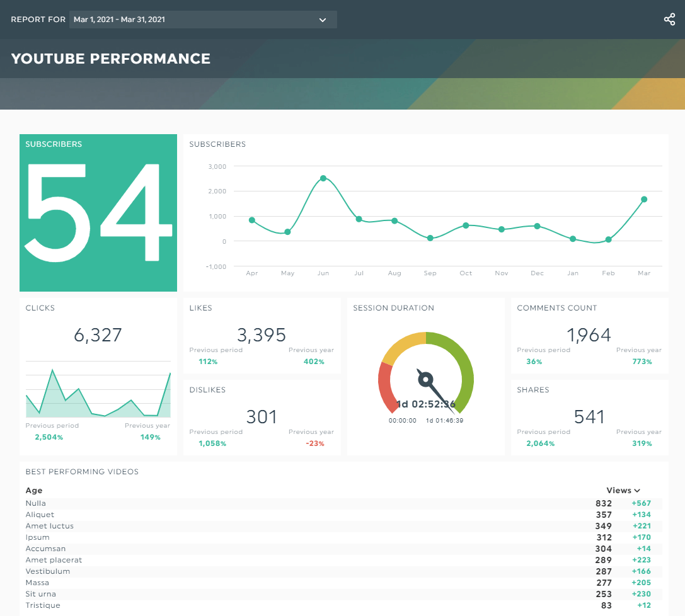
Task: Click the +230 views change value
Action: pos(642,594)
